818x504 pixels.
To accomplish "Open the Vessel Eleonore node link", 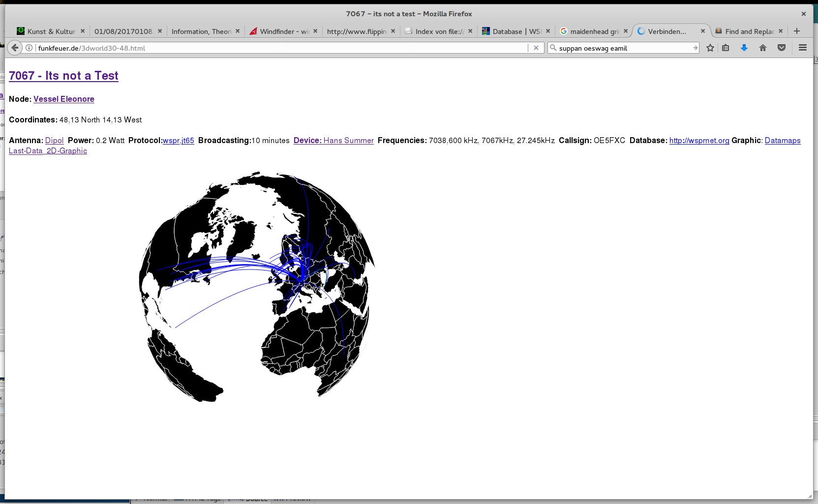I will [64, 99].
